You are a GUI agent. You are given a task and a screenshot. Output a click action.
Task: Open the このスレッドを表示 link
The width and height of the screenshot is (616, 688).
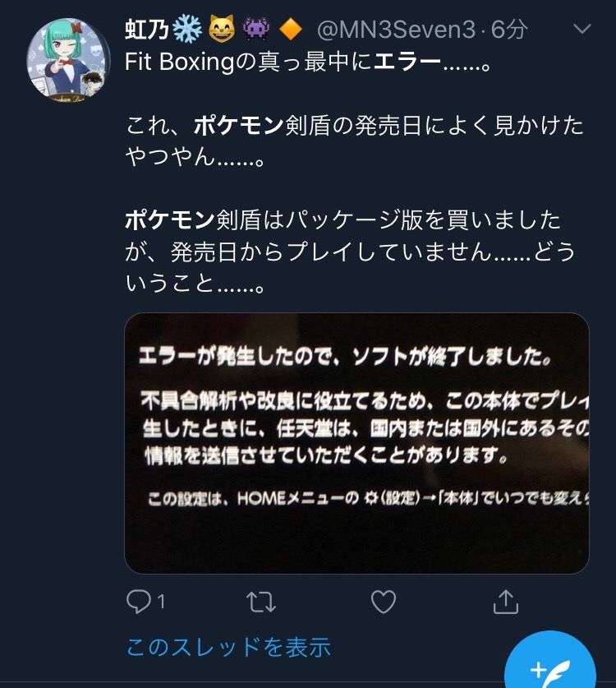(228, 647)
